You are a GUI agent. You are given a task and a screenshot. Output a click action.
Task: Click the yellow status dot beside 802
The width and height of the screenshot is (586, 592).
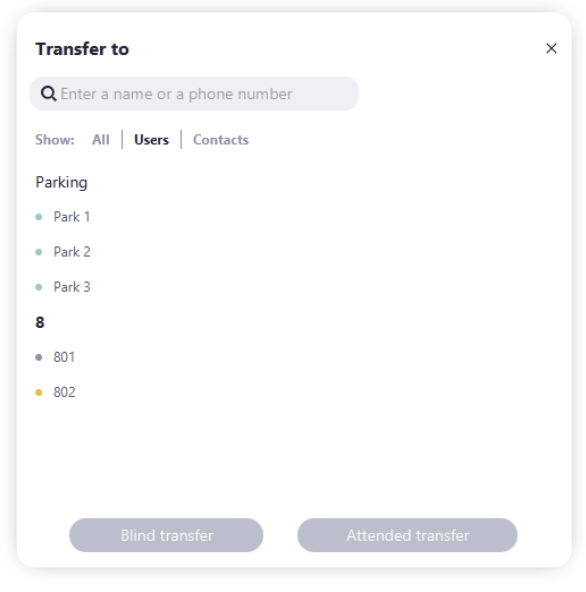pos(39,392)
